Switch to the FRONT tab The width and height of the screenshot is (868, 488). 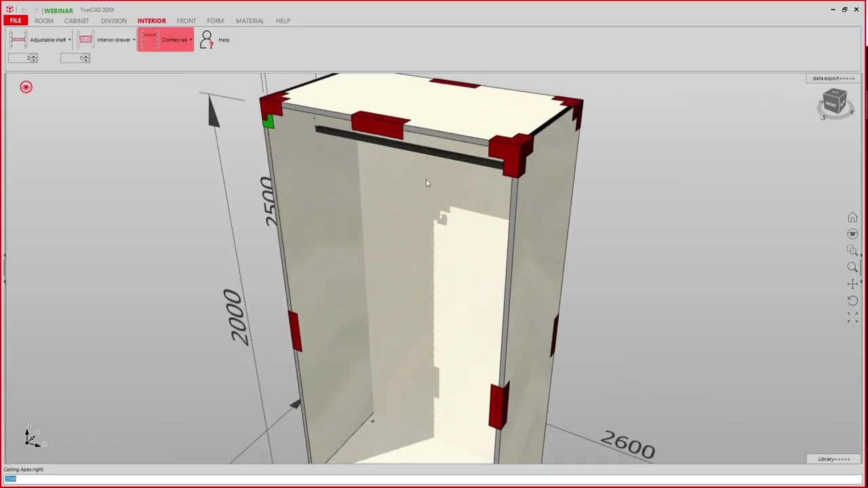(x=186, y=21)
